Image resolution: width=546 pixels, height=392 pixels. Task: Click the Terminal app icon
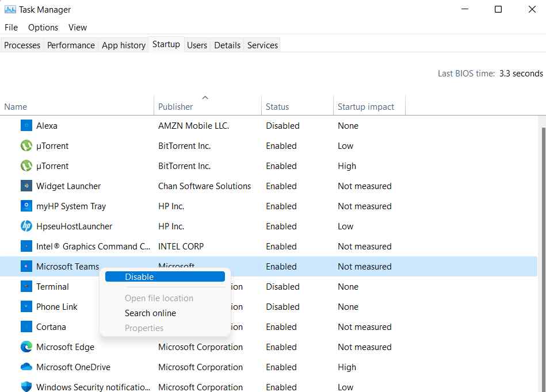click(26, 287)
